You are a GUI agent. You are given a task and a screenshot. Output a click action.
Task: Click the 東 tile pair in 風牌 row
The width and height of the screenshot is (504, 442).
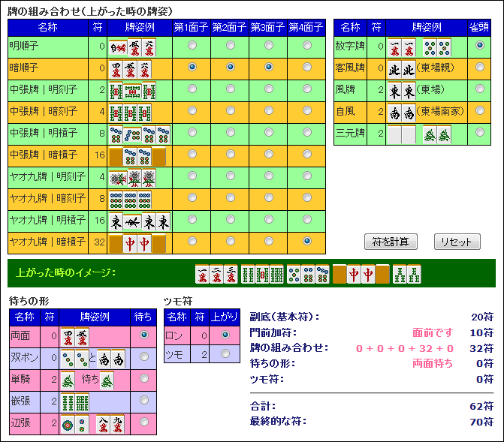[x=401, y=91]
